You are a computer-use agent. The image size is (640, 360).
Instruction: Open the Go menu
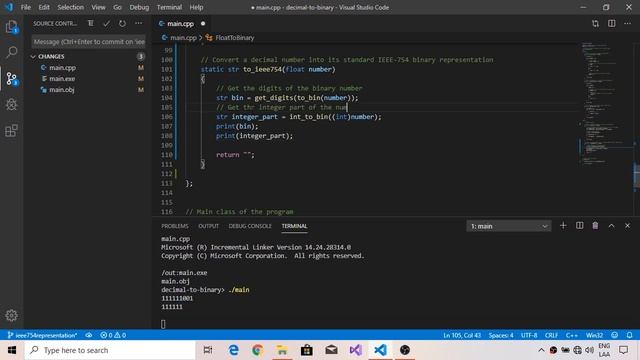pos(118,7)
